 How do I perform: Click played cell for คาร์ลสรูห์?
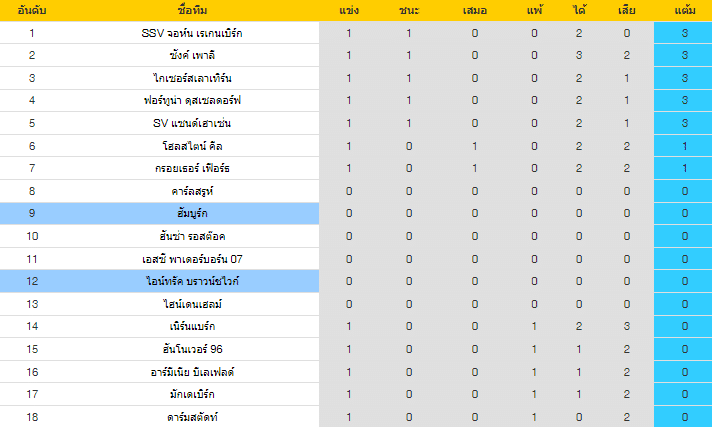click(x=349, y=191)
